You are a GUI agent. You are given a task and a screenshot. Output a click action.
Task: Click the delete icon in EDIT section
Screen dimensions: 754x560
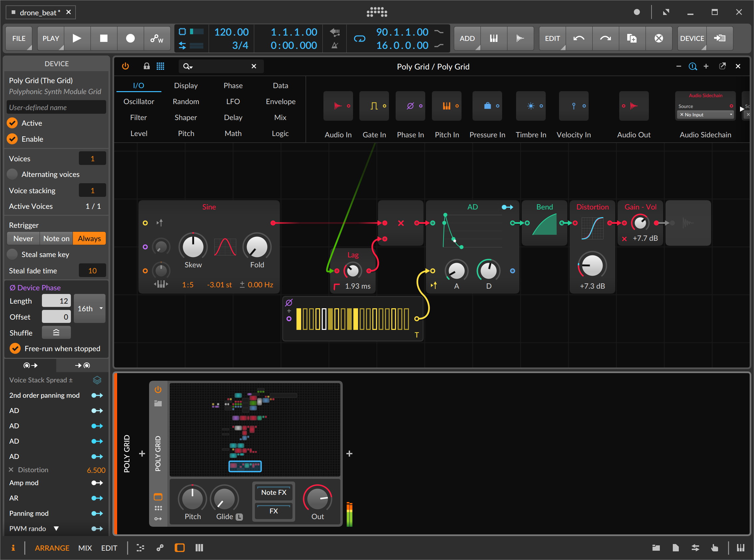[x=659, y=38]
